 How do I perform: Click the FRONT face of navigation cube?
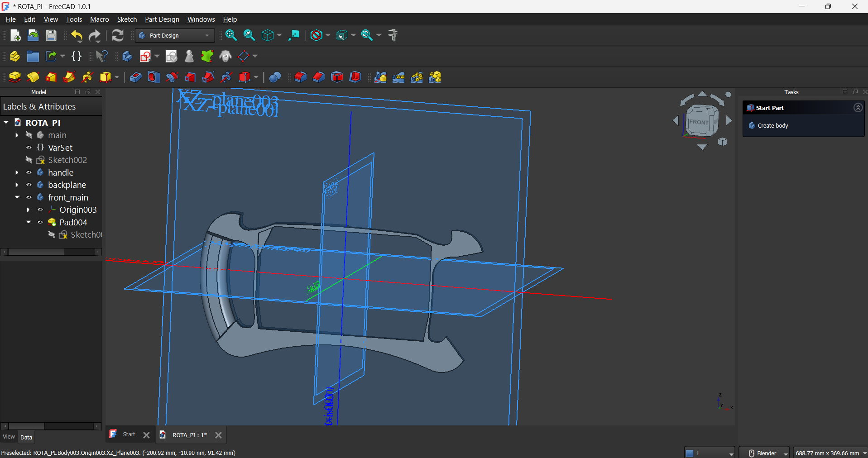699,122
